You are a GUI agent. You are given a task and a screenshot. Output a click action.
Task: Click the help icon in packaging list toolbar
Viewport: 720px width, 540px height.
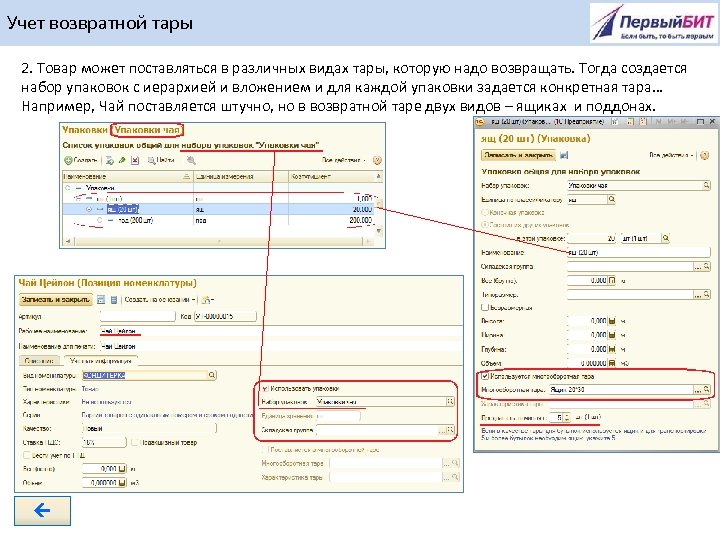point(377,160)
